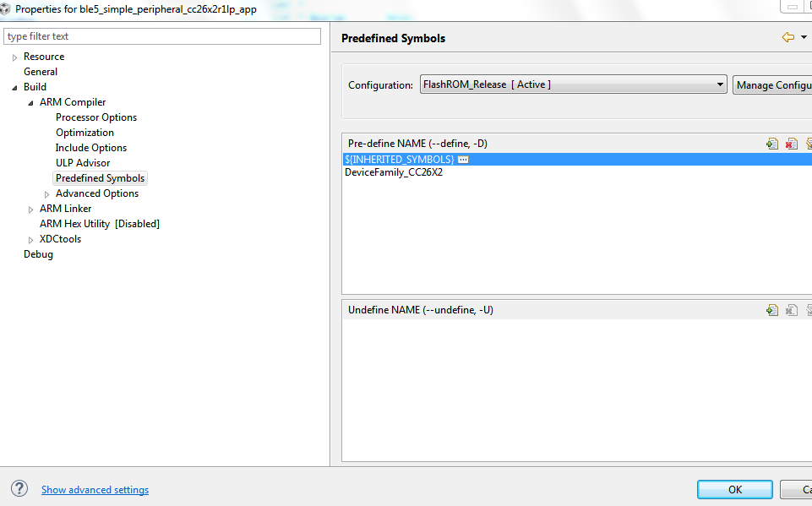Select Optimization settings

click(85, 133)
